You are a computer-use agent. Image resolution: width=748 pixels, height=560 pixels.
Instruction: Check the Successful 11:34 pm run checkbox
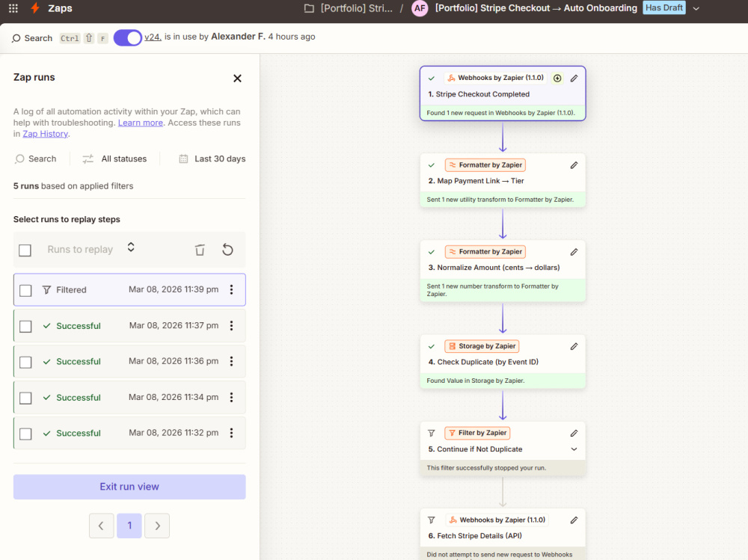pos(25,398)
